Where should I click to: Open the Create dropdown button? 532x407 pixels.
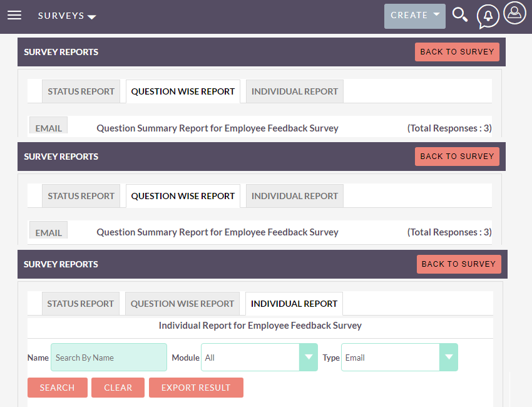pos(414,16)
